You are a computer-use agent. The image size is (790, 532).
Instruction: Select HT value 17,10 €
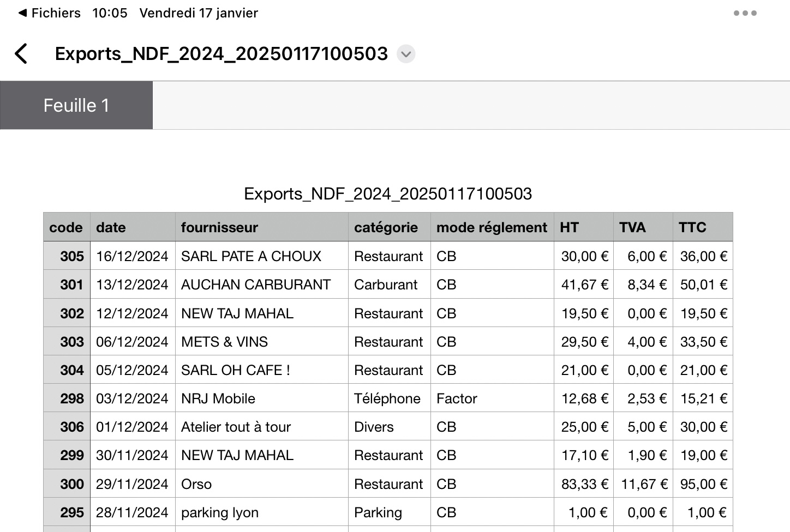[584, 455]
